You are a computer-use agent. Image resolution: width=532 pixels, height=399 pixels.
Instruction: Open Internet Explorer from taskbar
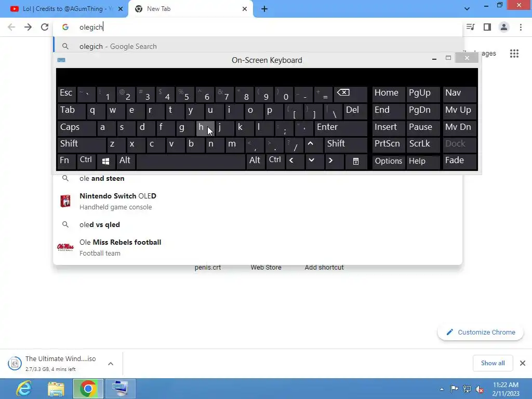tap(24, 389)
